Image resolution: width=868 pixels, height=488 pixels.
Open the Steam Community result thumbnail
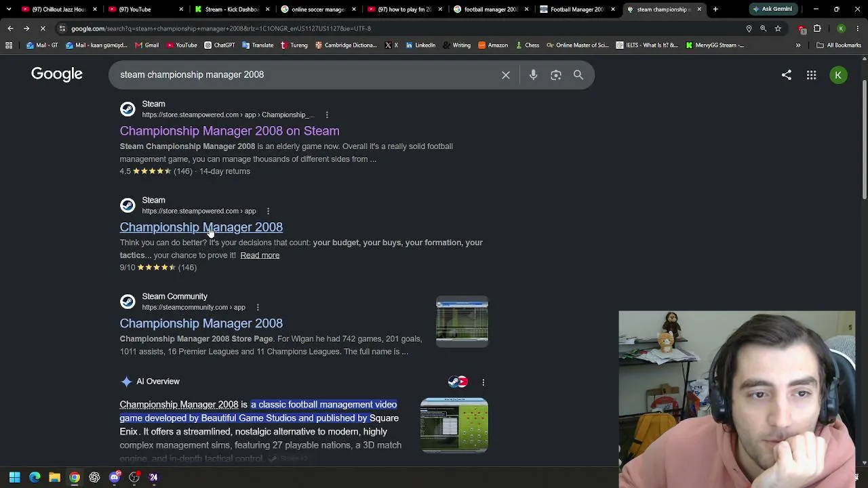pos(462,321)
